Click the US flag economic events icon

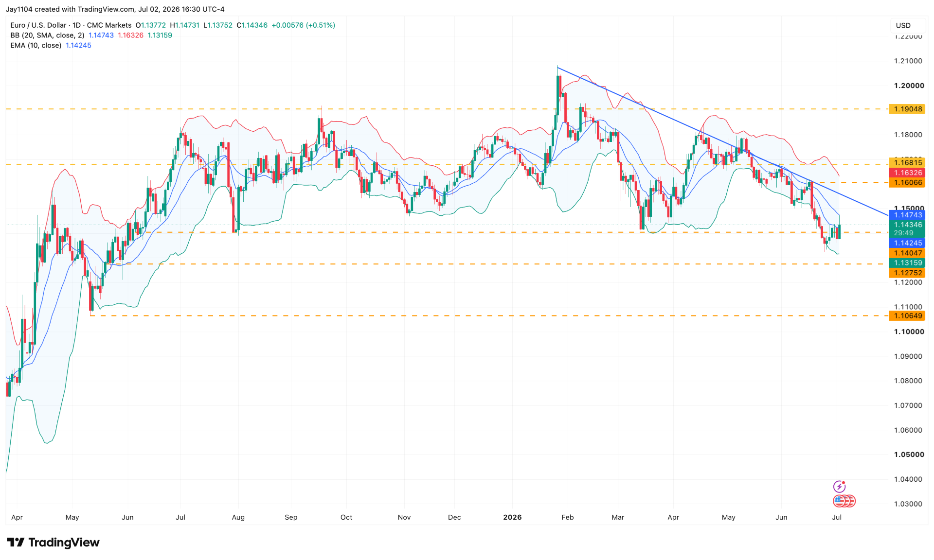[839, 501]
